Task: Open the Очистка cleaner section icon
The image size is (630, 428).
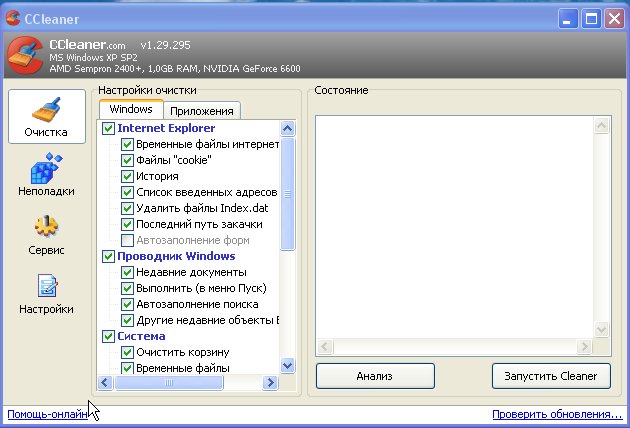Action: point(47,117)
